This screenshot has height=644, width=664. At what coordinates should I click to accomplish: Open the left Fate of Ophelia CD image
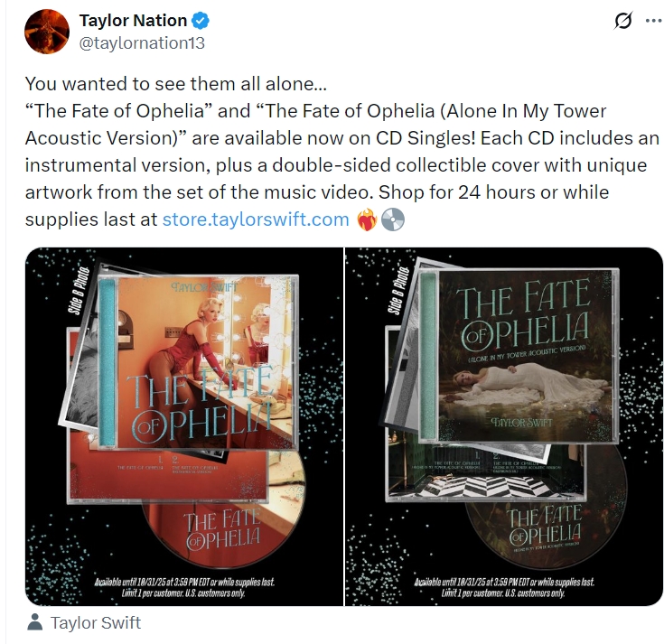coord(184,426)
